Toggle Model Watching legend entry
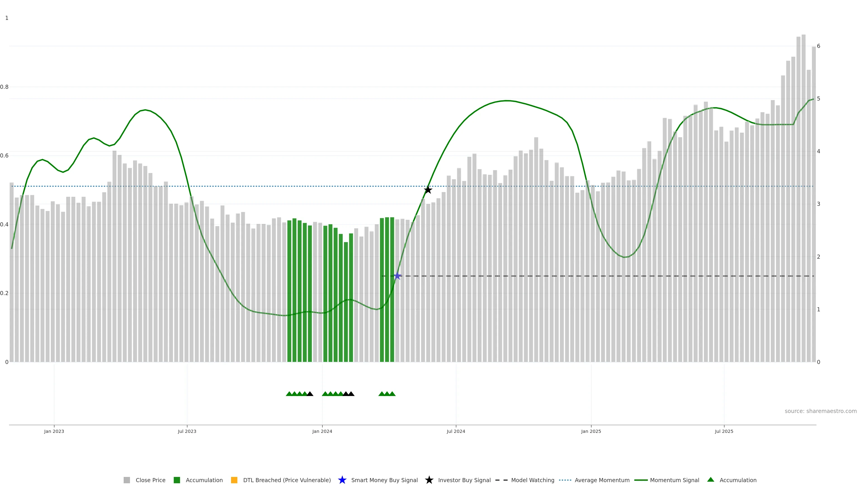Screen dimensions: 868x488 pyautogui.click(x=532, y=480)
